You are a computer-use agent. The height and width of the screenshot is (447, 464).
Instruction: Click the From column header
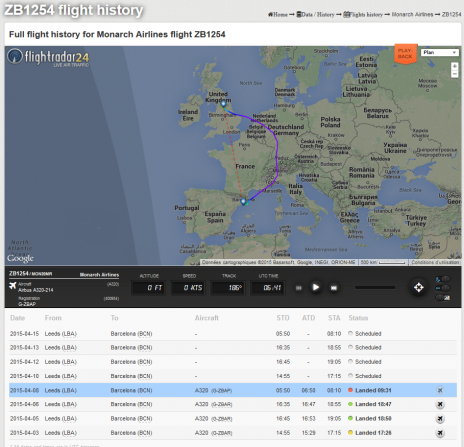tap(53, 318)
